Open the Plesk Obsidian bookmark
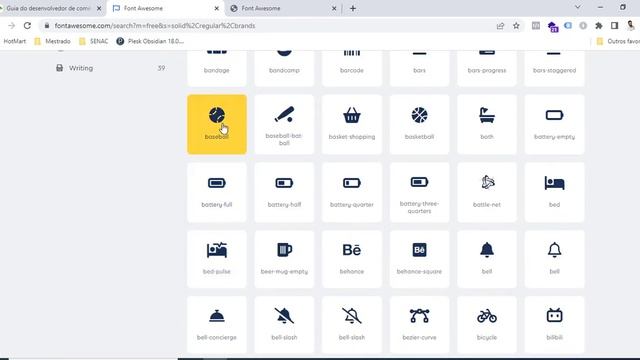Image resolution: width=640 pixels, height=360 pixels. (150, 41)
